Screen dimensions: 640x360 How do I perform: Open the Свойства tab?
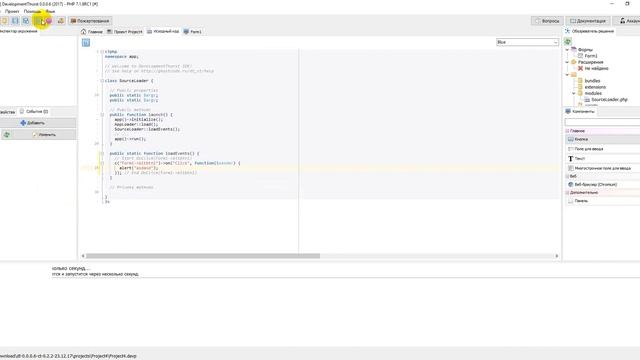click(7, 112)
